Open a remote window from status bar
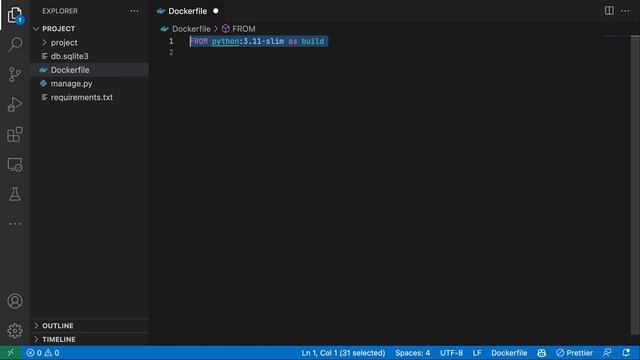The height and width of the screenshot is (360, 640). pos(11,353)
